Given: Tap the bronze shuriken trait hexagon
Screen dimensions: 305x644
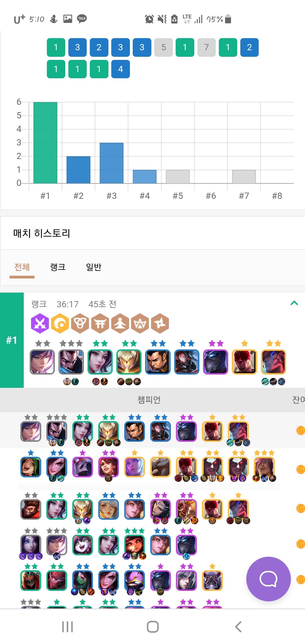Looking at the screenshot, I should pos(160,323).
